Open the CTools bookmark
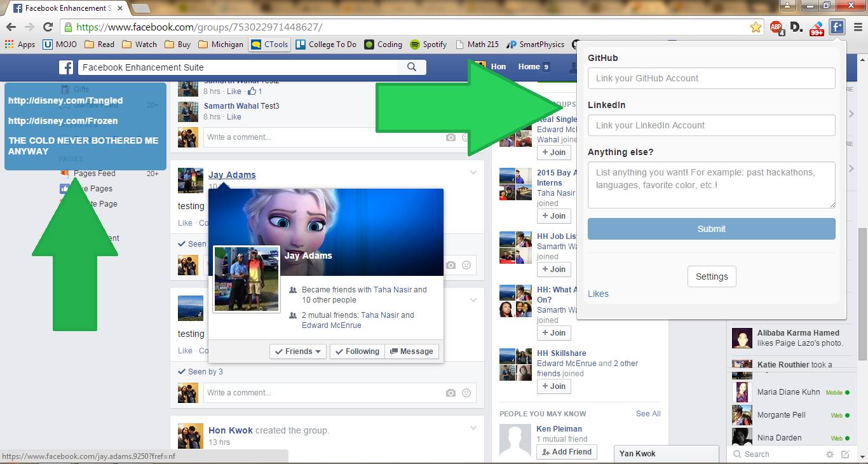Image resolution: width=868 pixels, height=464 pixels. coord(270,44)
